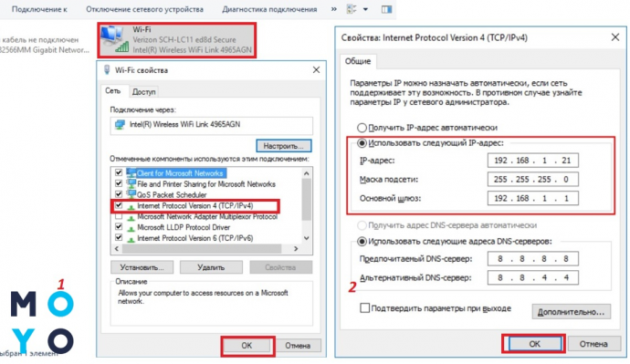Click the 'Маска подсети' input field

pyautogui.click(x=533, y=179)
